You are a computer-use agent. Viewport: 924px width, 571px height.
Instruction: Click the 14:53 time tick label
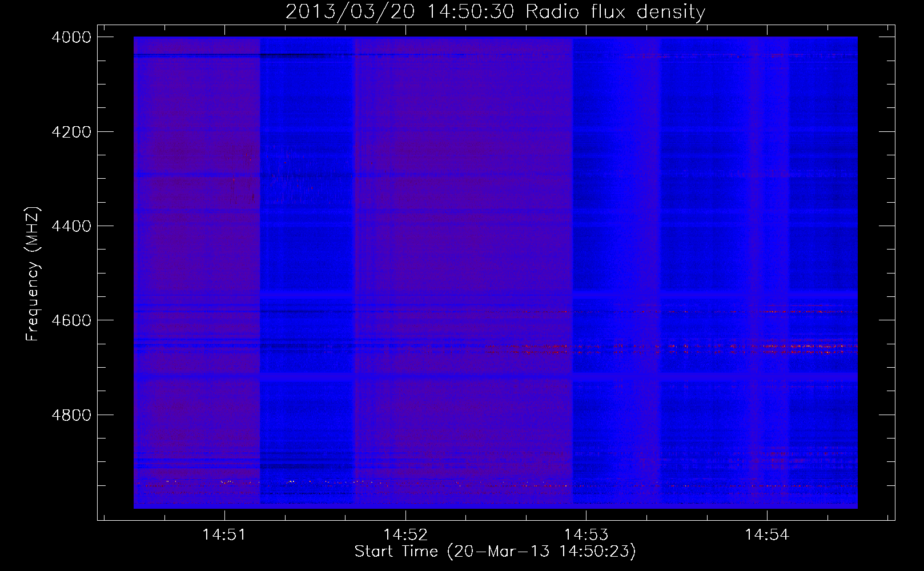point(586,534)
